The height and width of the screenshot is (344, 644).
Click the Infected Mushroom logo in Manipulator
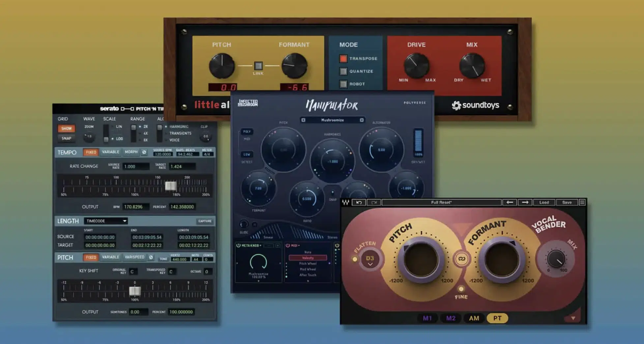pyautogui.click(x=248, y=103)
